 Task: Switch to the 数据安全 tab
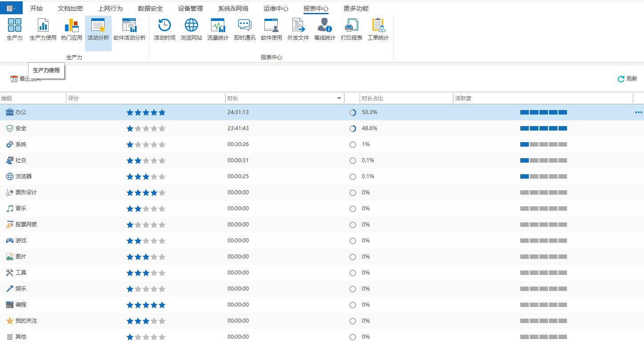tap(150, 8)
